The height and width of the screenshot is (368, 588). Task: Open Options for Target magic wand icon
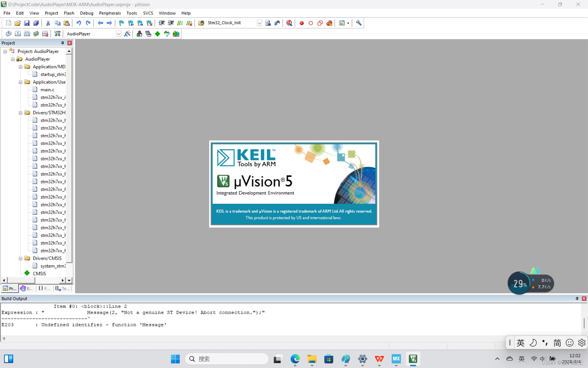(x=127, y=34)
